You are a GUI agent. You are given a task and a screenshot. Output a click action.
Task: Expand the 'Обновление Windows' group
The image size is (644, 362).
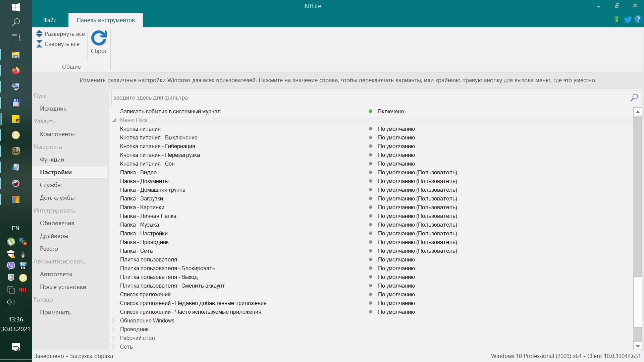(114, 320)
